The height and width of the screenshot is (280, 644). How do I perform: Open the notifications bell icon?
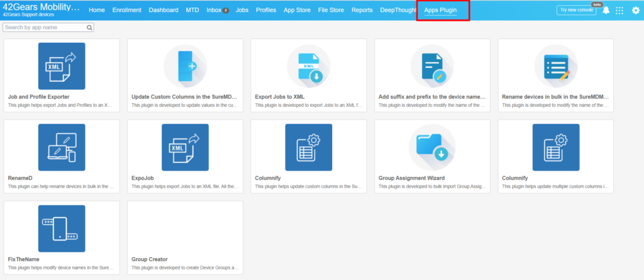[606, 10]
